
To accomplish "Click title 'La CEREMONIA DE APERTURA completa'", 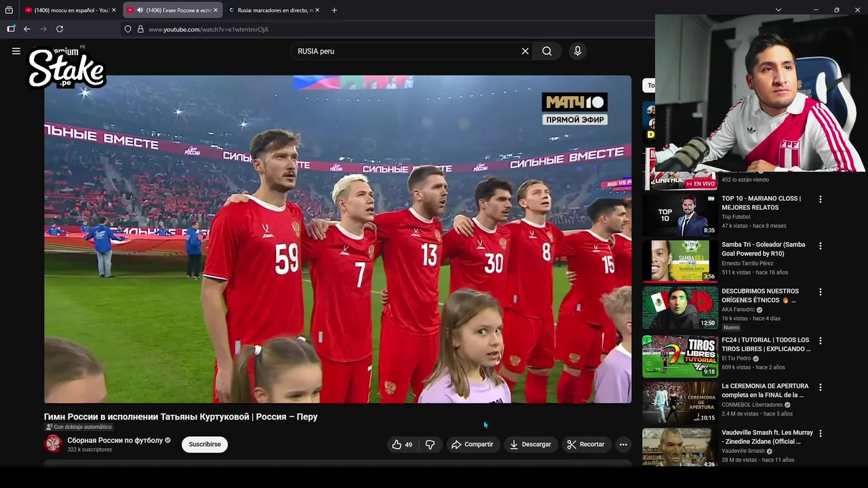I will pyautogui.click(x=765, y=390).
